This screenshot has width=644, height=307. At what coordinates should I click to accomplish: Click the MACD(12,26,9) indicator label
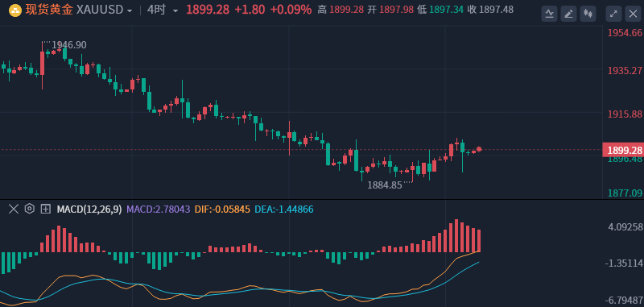89,210
